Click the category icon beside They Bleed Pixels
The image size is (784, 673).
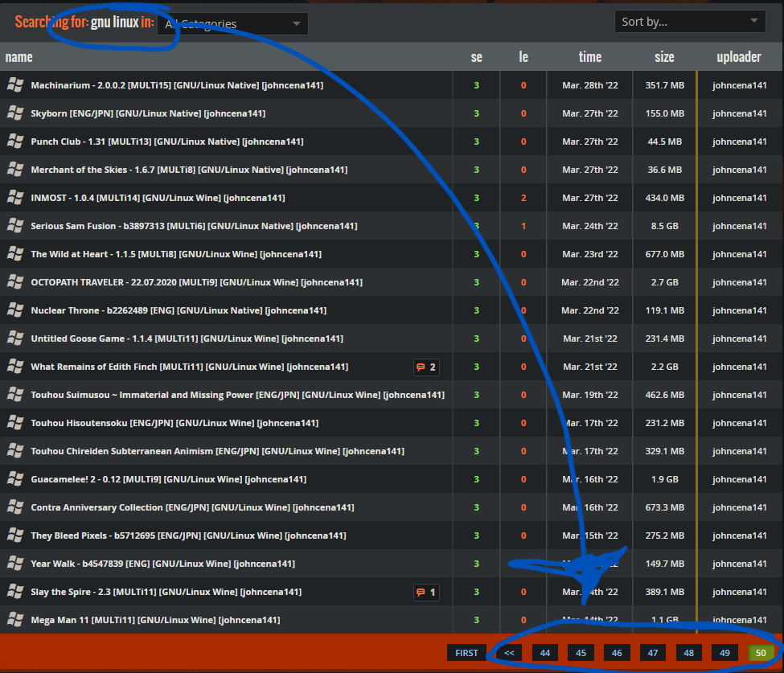[x=15, y=536]
